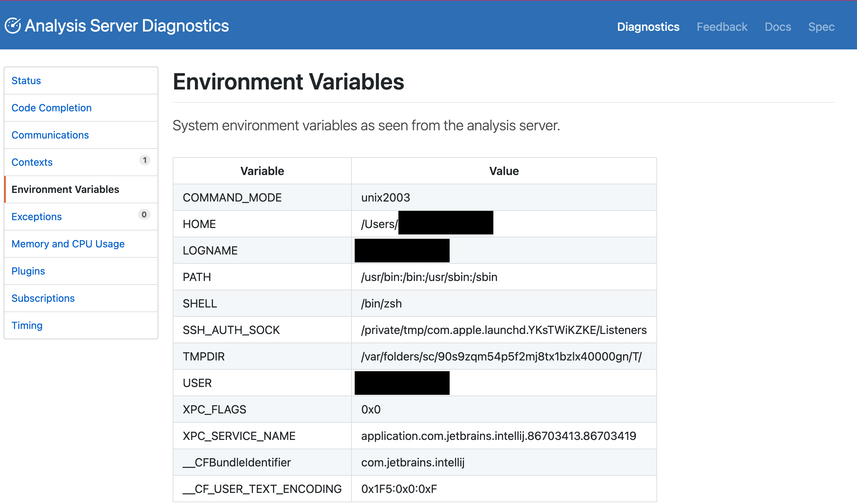
Task: Open the Spec page
Action: point(821,26)
